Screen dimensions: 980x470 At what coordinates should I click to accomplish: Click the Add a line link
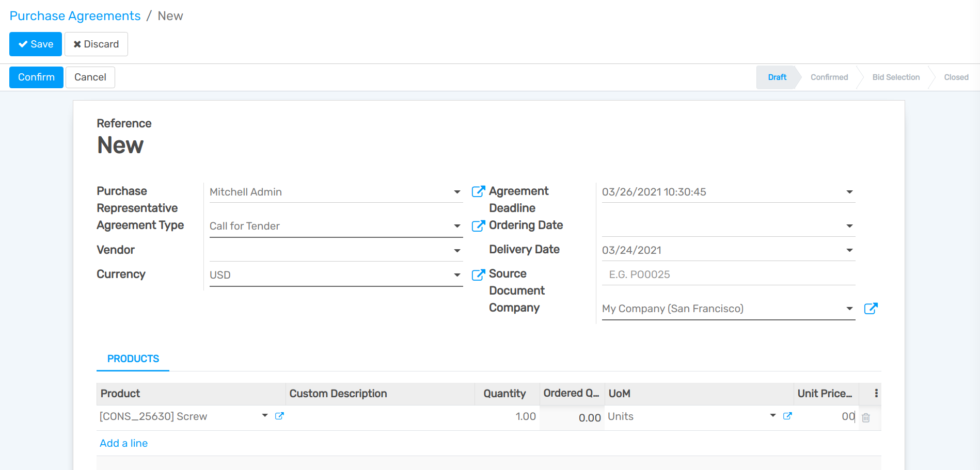coord(123,443)
